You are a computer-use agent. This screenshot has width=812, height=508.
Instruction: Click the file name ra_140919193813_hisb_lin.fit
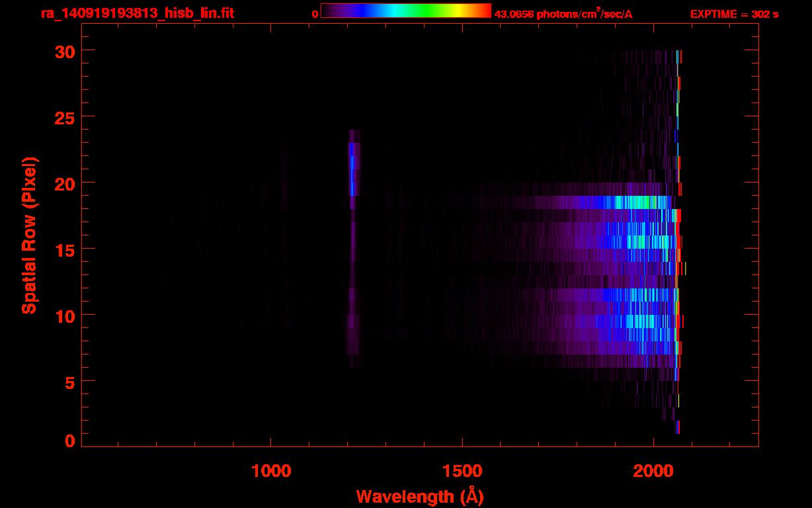click(138, 13)
